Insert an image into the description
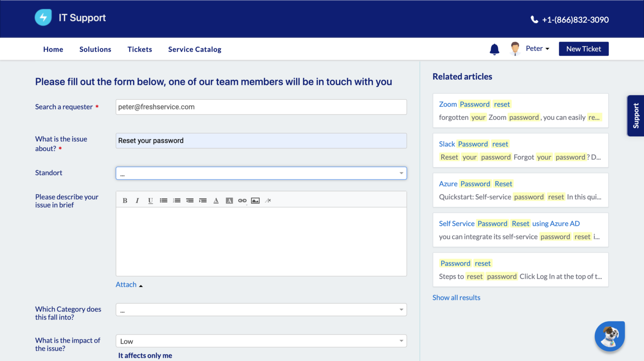The image size is (644, 361). click(255, 200)
